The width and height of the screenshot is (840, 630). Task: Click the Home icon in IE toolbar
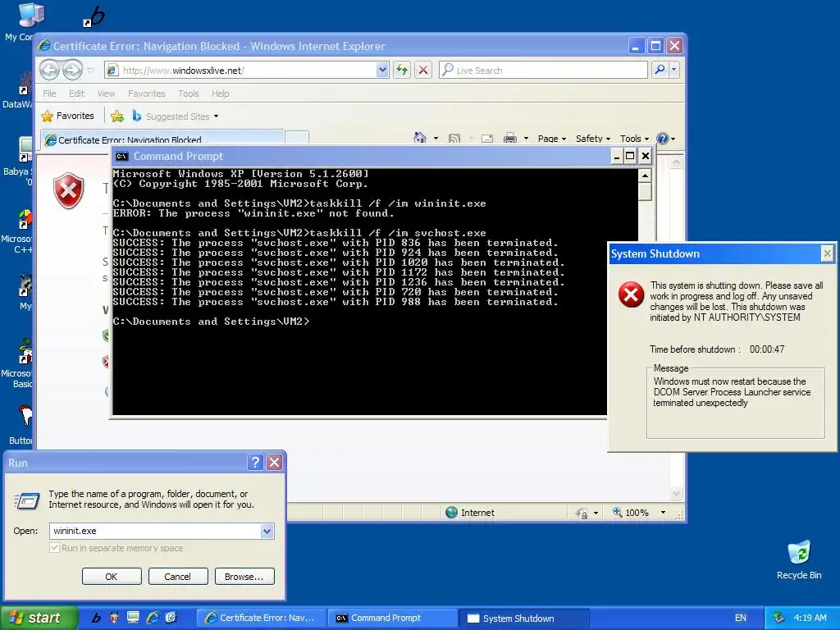pos(420,138)
